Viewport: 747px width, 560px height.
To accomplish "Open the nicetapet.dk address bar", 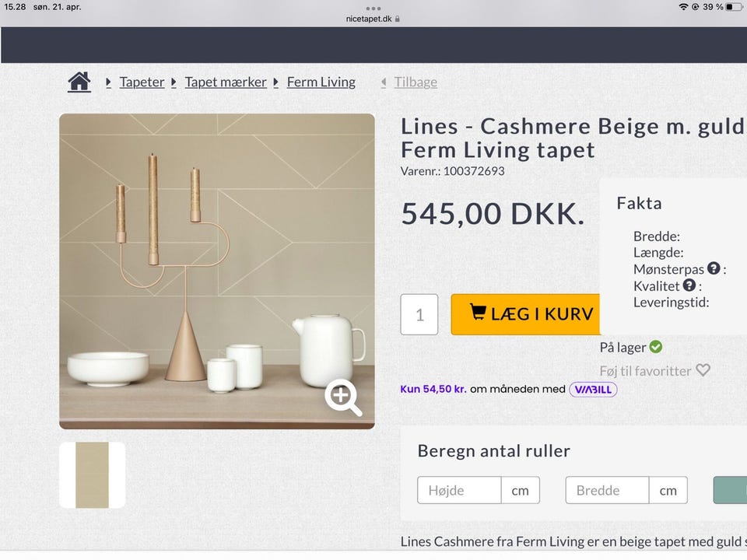I will tap(371, 18).
